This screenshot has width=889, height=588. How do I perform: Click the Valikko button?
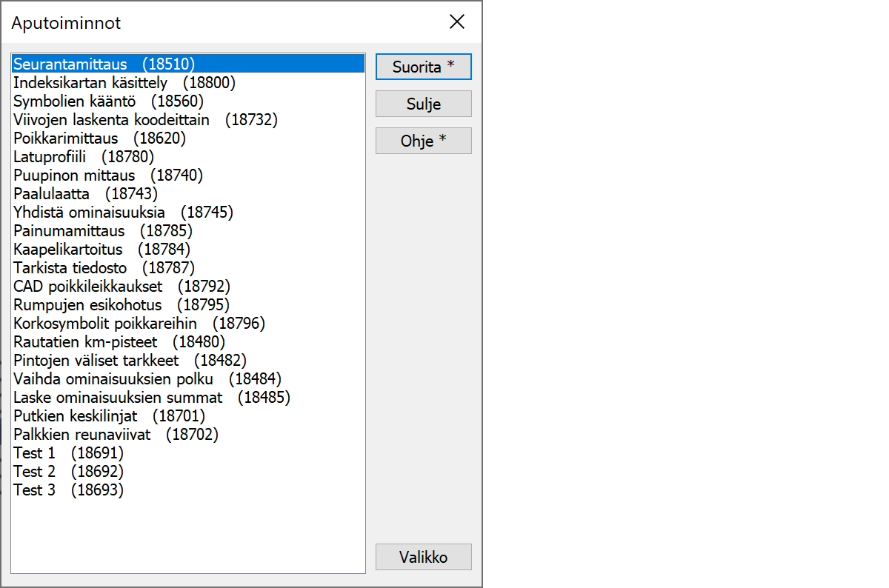pos(423,557)
